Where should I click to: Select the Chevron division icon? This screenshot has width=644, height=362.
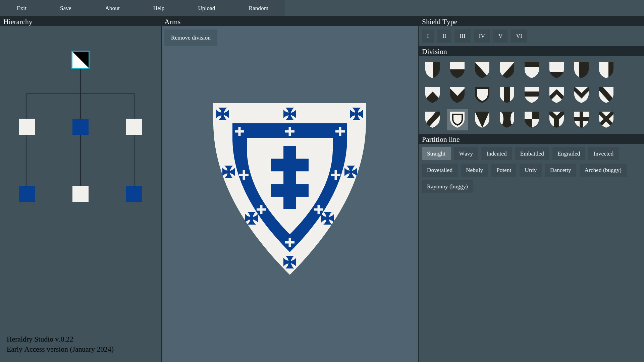(x=556, y=95)
